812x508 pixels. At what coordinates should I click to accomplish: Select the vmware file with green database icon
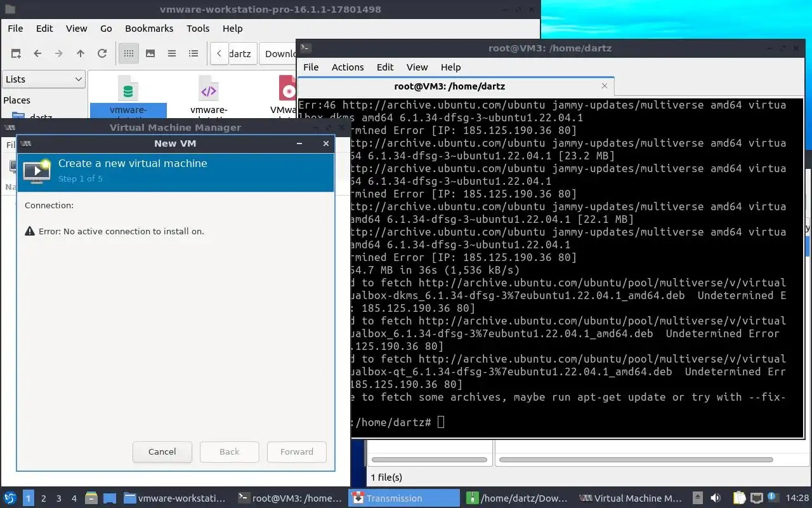coord(128,97)
